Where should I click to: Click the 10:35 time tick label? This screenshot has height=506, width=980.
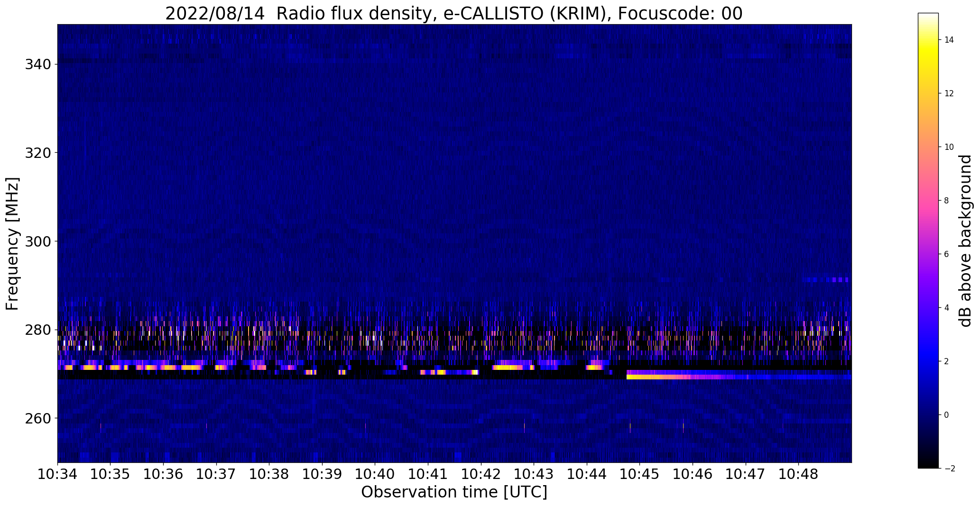coord(111,474)
